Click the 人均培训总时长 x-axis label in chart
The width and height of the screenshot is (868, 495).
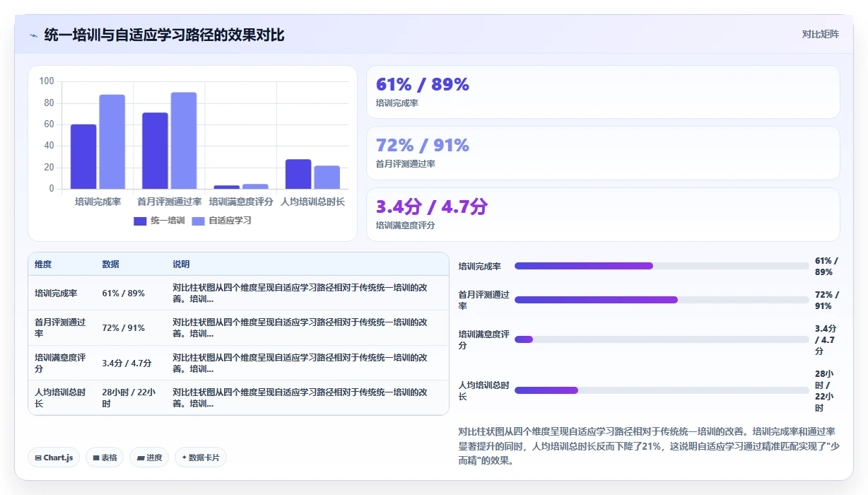[312, 202]
